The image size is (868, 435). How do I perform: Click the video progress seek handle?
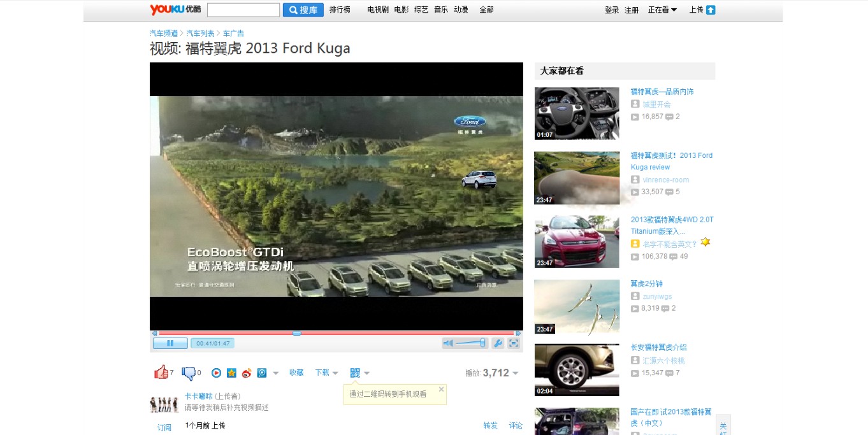coord(296,333)
